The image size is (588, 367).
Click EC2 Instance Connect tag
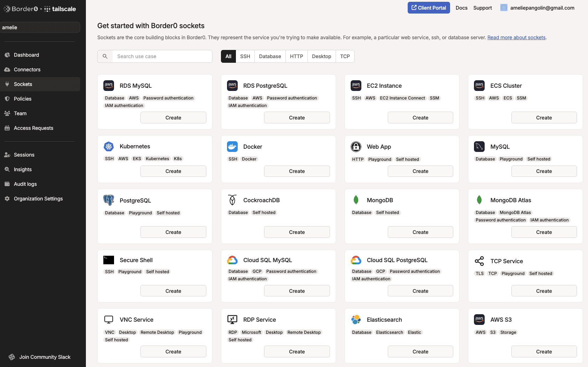402,98
